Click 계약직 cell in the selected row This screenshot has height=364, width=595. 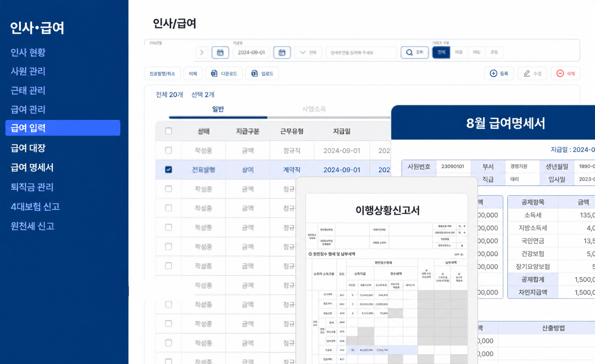point(292,170)
